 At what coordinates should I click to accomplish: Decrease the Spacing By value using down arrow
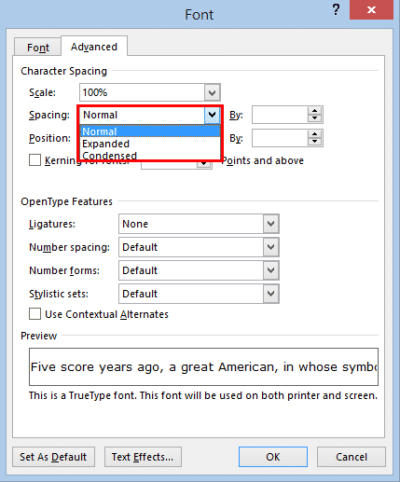[x=315, y=118]
